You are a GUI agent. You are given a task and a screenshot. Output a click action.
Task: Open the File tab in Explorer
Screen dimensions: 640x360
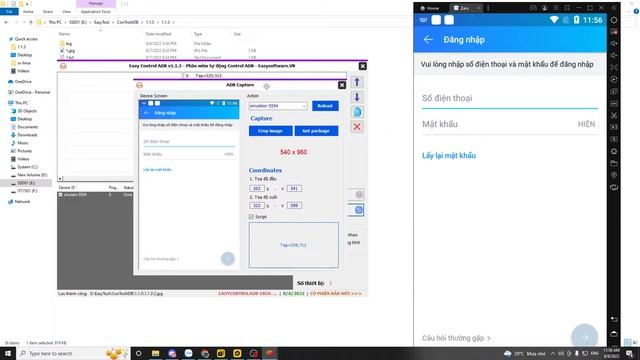pyautogui.click(x=9, y=12)
